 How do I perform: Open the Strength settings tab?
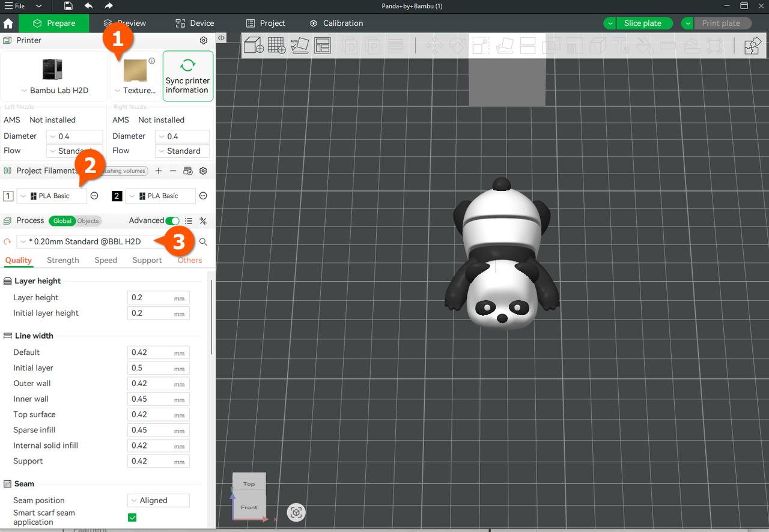(63, 260)
